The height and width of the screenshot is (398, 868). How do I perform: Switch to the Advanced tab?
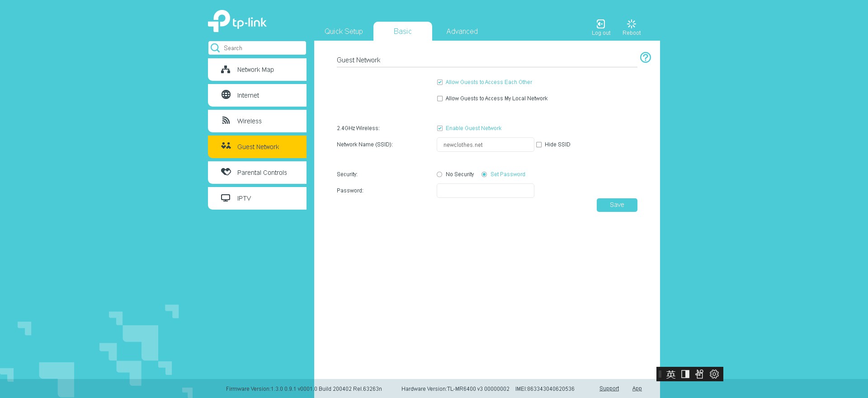462,31
